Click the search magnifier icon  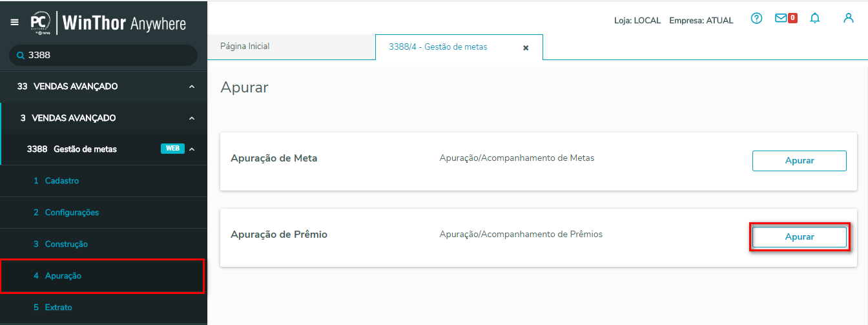20,56
